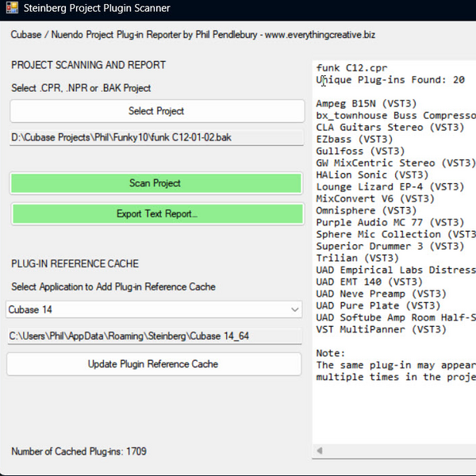Screen dimensions: 476x476
Task: Select the 'GW MixCentric Stereo' line
Action: 396,163
